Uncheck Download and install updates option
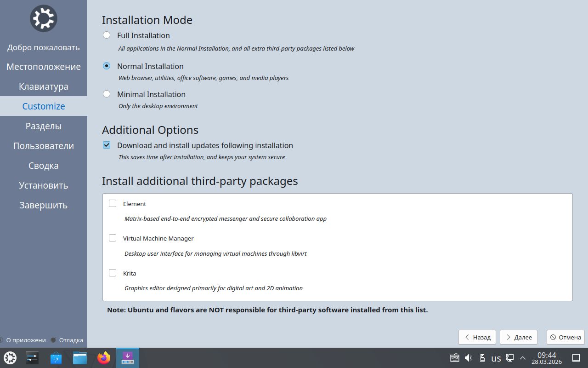Screen dimensions: 588x368 pos(107,145)
